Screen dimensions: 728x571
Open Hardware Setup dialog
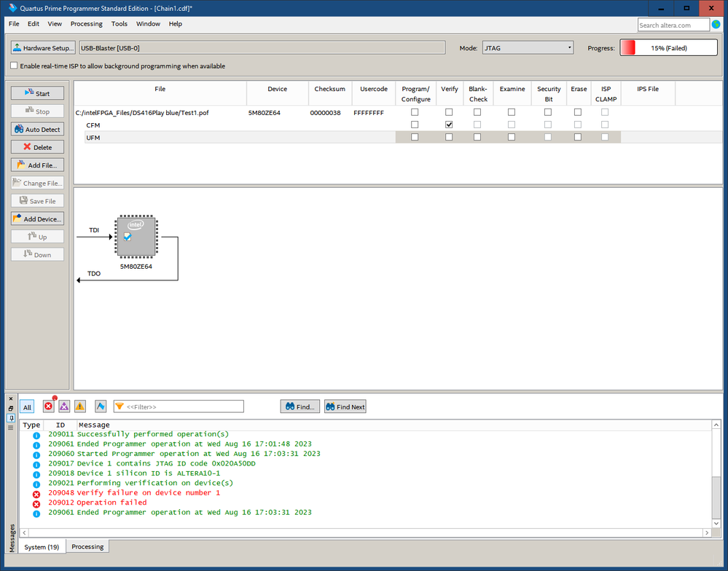point(43,48)
